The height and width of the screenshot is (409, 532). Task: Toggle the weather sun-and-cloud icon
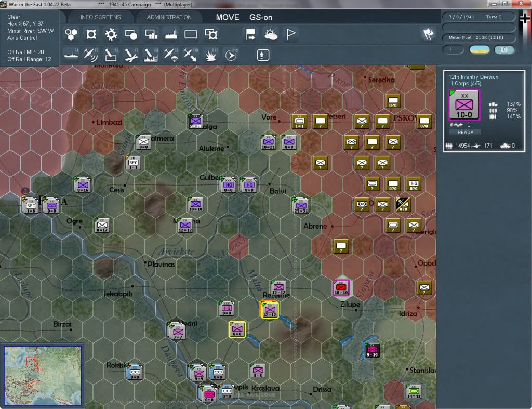(271, 34)
